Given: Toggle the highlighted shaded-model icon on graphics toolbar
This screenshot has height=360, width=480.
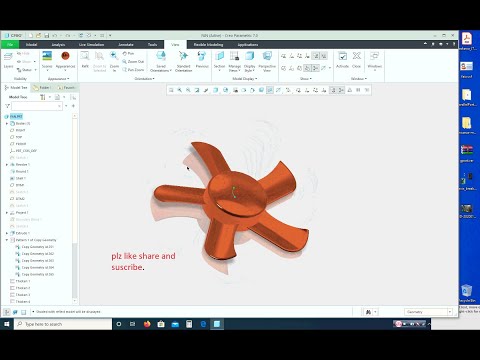Looking at the screenshot, I should point(270,90).
